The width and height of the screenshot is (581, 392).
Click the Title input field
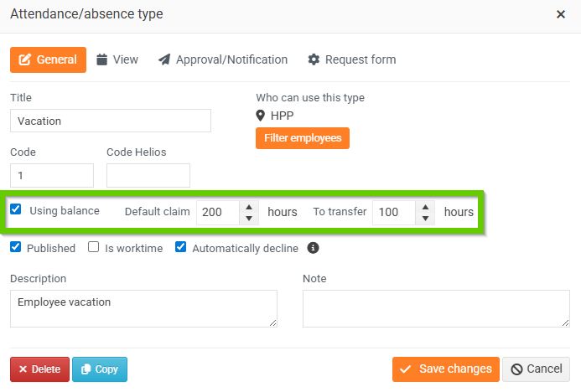point(111,121)
